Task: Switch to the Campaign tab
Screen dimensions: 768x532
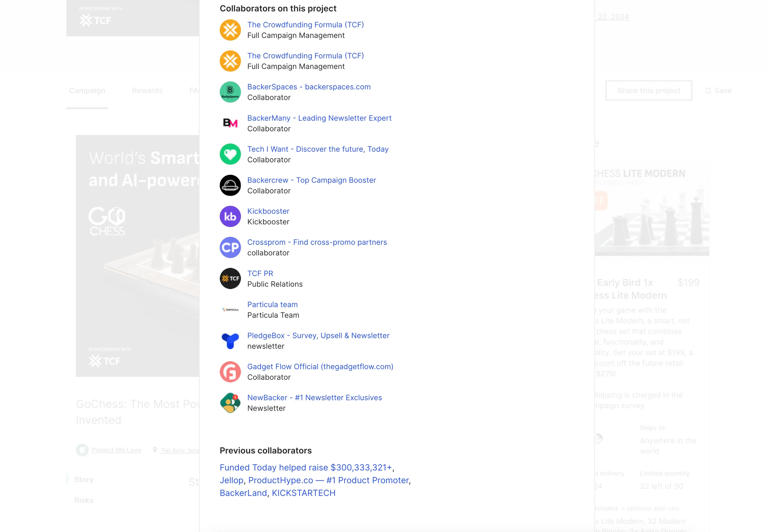Action: coord(87,91)
